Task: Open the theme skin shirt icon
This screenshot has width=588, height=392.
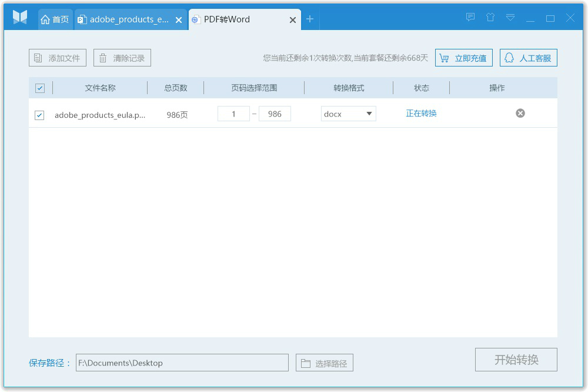Action: (490, 17)
